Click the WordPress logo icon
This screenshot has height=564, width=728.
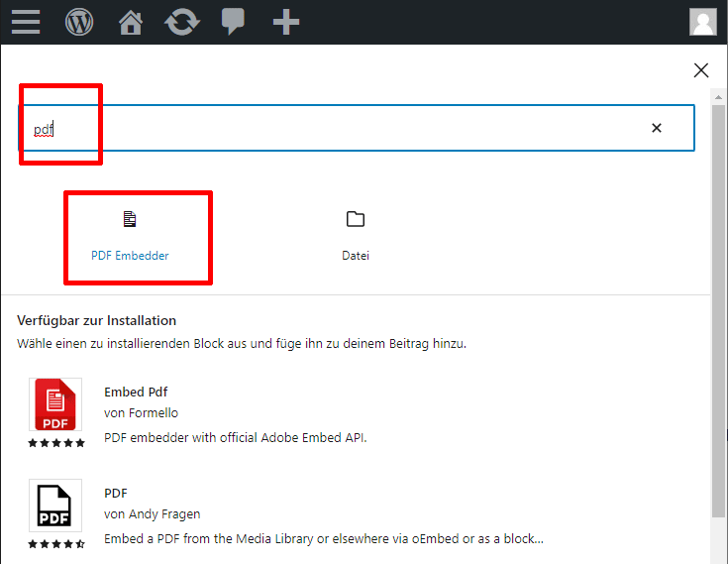point(79,22)
